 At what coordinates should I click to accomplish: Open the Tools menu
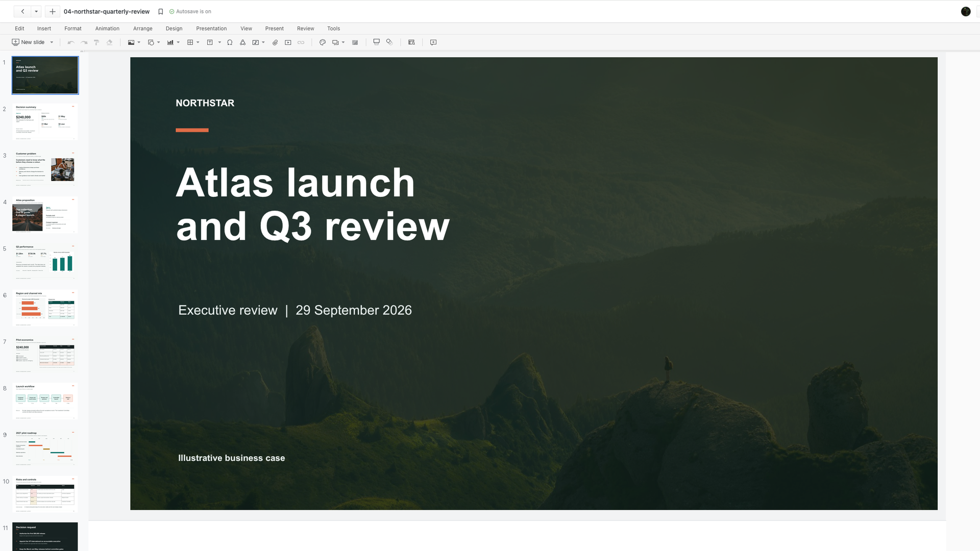[334, 29]
